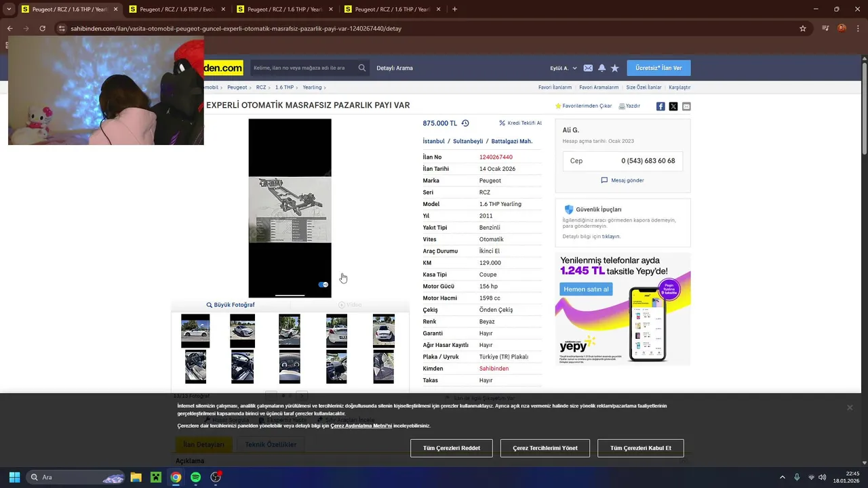868x488 pixels.
Task: Click Büyük Fotoğraf link
Action: tap(231, 305)
